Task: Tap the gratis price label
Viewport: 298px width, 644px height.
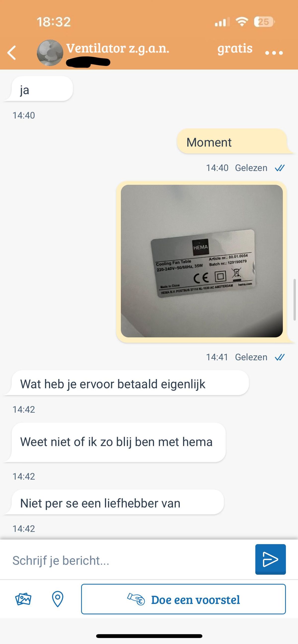Action: pos(235,49)
